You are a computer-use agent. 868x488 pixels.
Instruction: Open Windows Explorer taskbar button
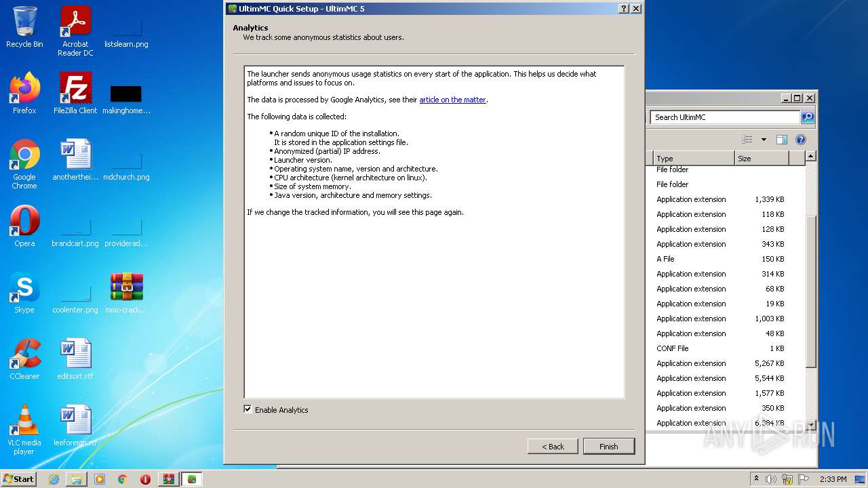point(77,479)
